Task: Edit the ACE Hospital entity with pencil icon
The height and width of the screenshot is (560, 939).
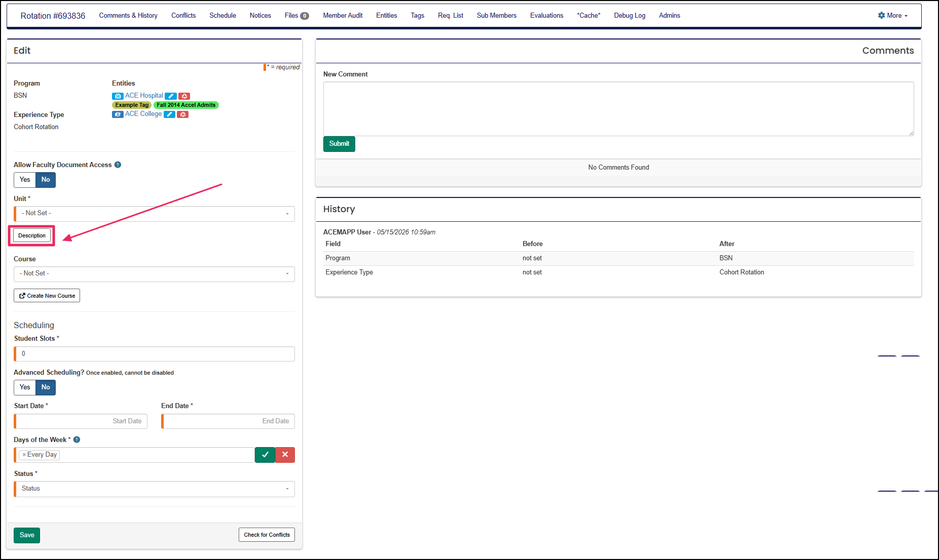Action: pyautogui.click(x=171, y=96)
